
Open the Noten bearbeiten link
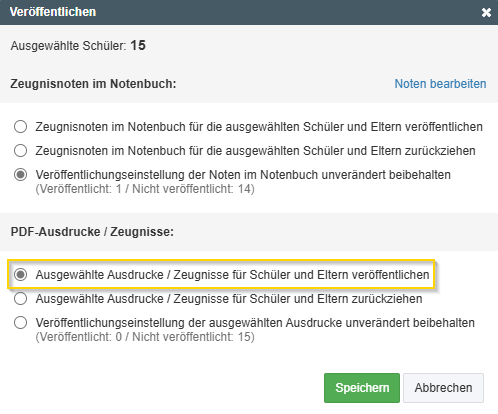point(440,84)
